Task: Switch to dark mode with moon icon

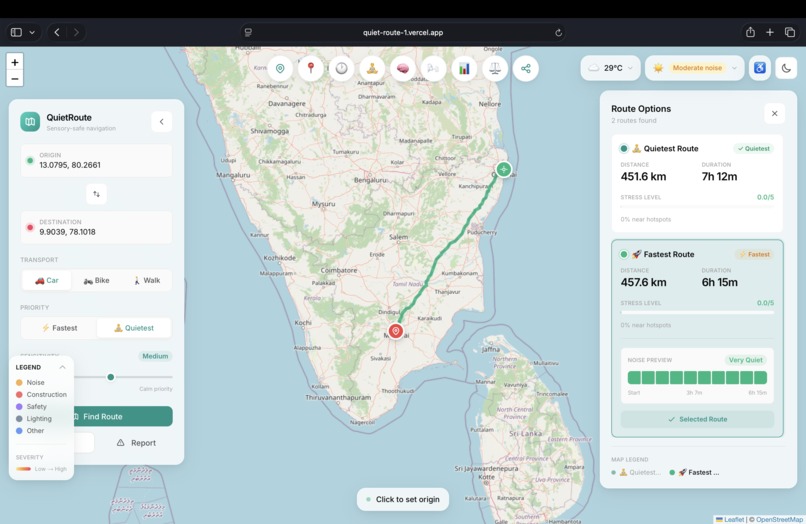Action: pyautogui.click(x=786, y=68)
